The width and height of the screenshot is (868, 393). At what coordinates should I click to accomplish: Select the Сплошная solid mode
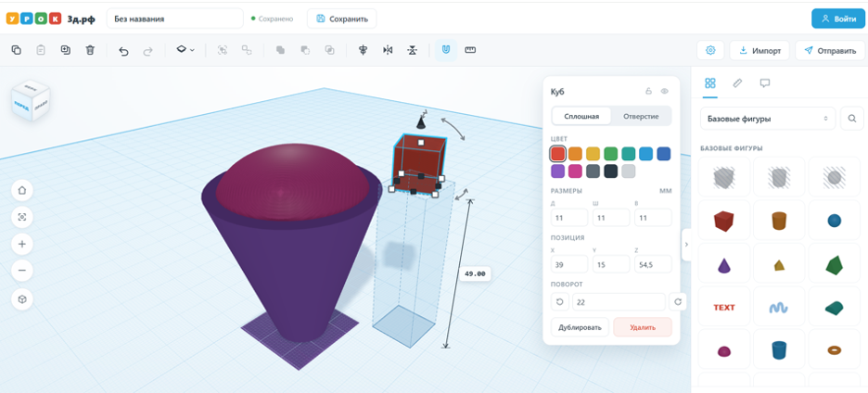[x=581, y=116]
